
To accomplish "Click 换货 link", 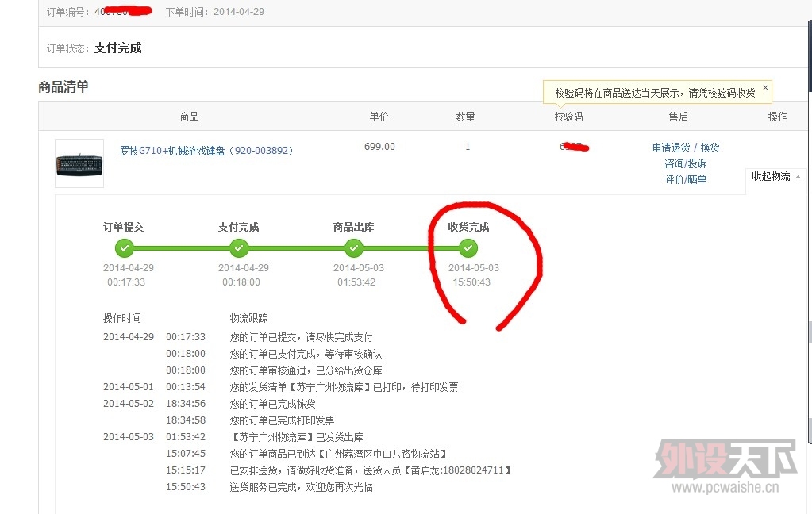I will (x=710, y=148).
